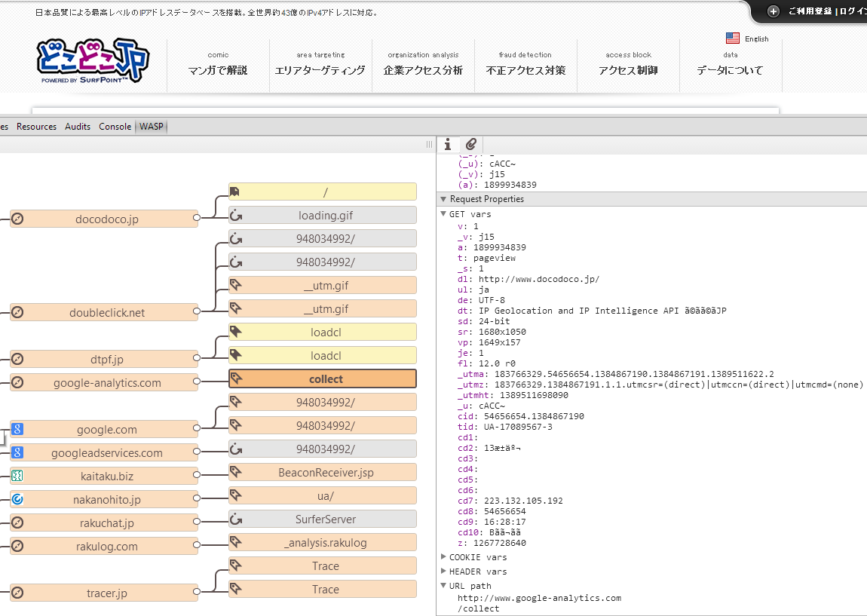Viewport: 867px width, 616px height.
Task: Click the tag icon on _analysis.rakulog node
Action: (x=236, y=542)
